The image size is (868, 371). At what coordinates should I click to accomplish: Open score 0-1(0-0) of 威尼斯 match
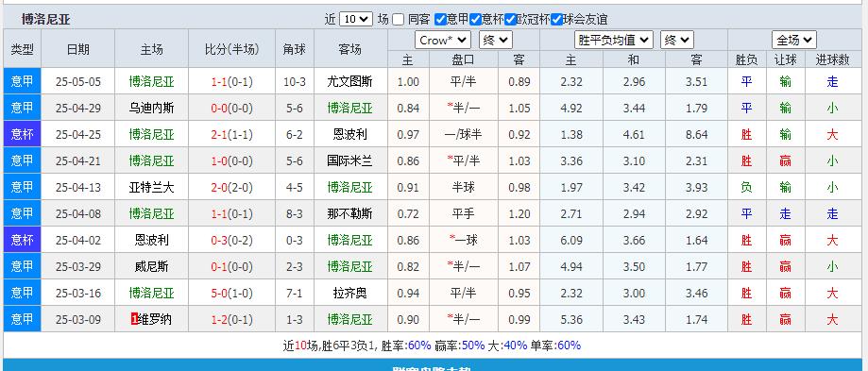[x=231, y=266]
